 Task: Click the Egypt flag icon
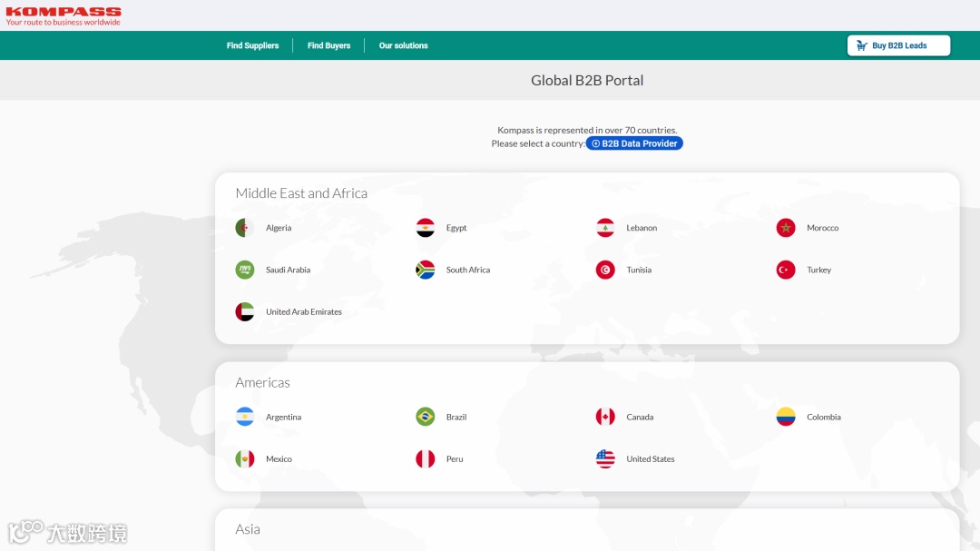click(x=425, y=228)
